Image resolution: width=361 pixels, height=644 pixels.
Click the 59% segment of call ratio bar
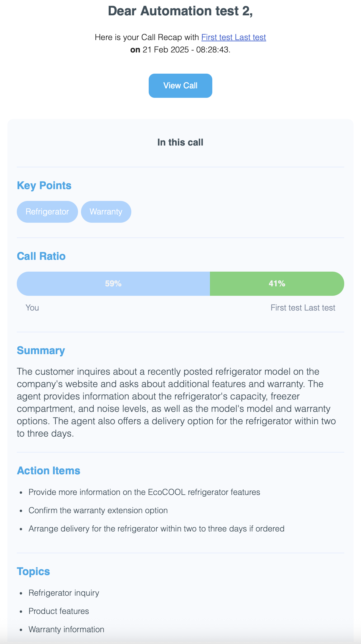[x=113, y=284]
